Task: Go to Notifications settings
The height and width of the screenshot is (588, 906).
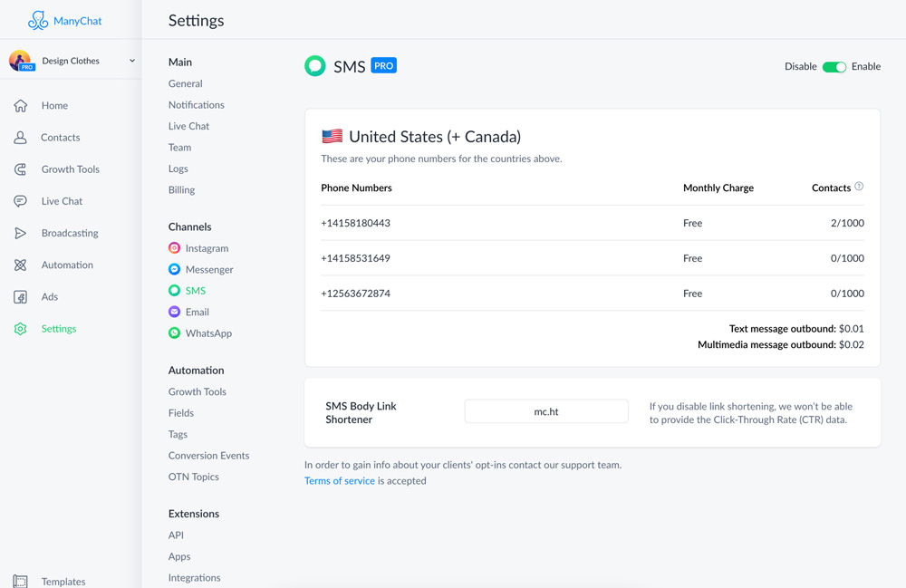Action: [197, 105]
